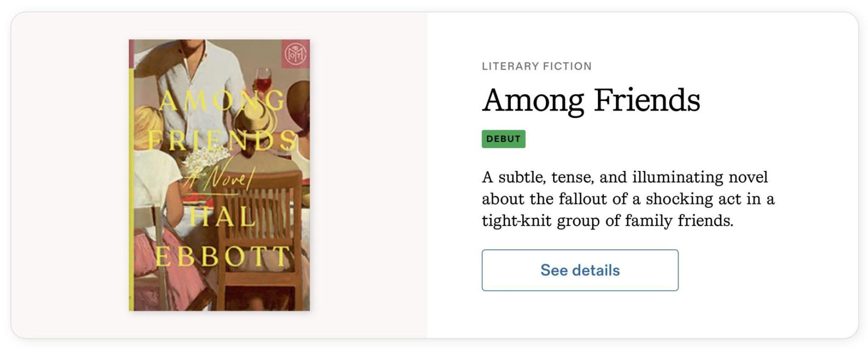Click the book description paragraph
868x349 pixels.
[628, 199]
